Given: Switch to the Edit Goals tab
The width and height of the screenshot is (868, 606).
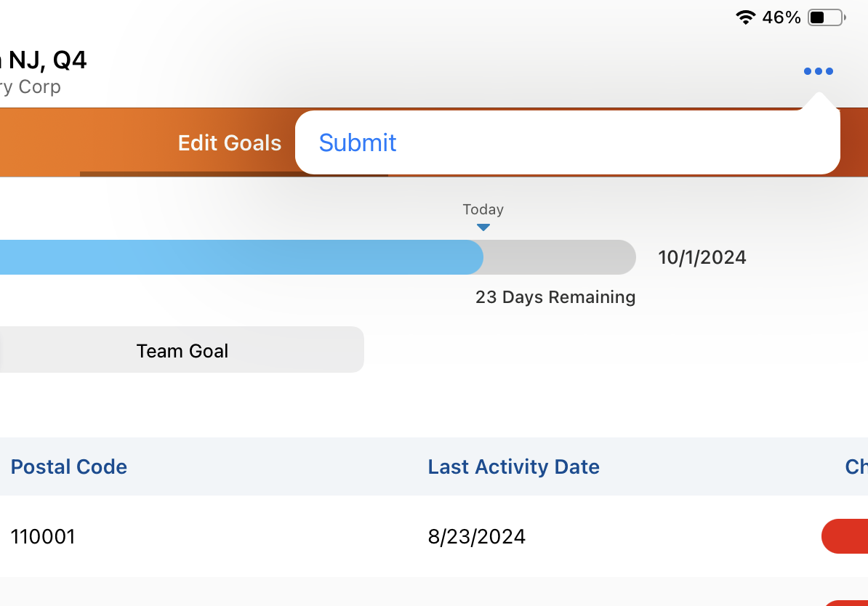Looking at the screenshot, I should (x=230, y=143).
